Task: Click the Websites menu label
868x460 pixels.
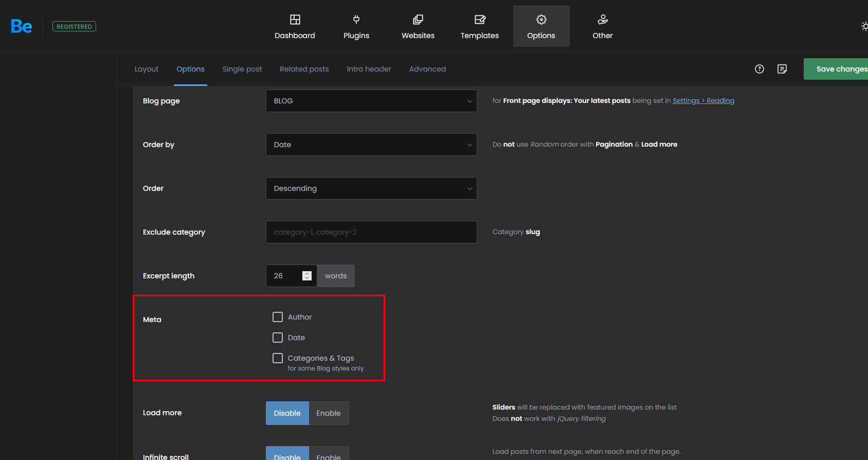Action: click(x=418, y=36)
